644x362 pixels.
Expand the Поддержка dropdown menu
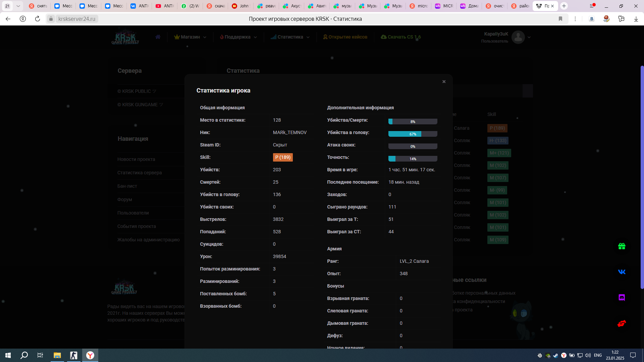point(238,37)
